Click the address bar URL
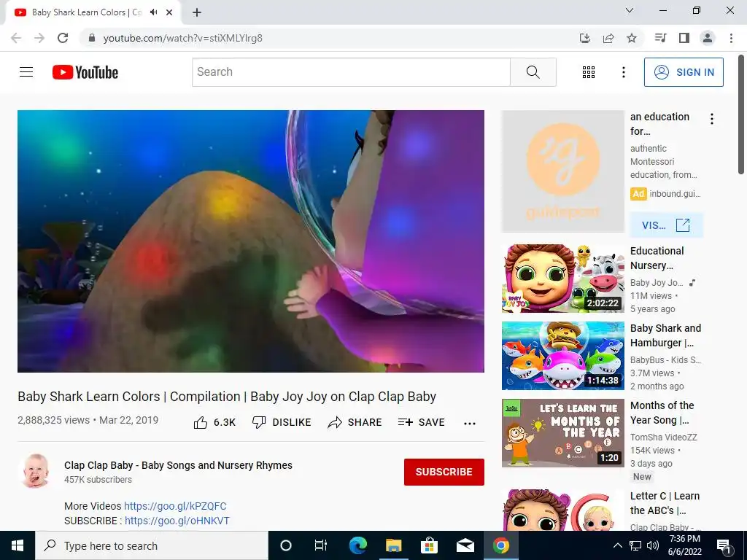This screenshot has height=560, width=747. (x=183, y=38)
